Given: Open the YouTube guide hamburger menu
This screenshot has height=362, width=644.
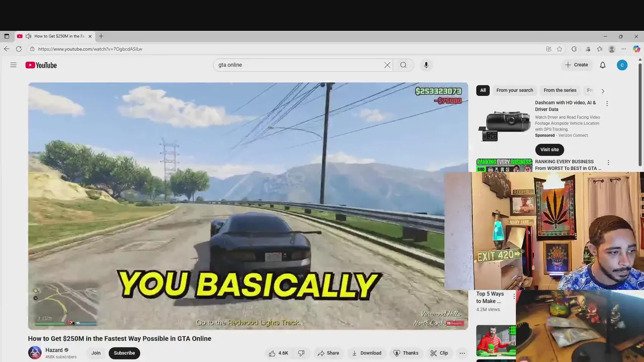Looking at the screenshot, I should point(14,65).
